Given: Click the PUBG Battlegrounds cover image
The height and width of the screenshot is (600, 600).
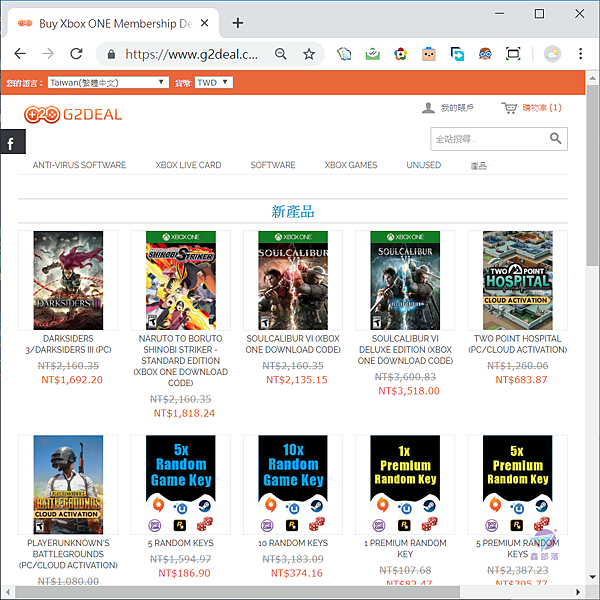Looking at the screenshot, I should pos(68,484).
